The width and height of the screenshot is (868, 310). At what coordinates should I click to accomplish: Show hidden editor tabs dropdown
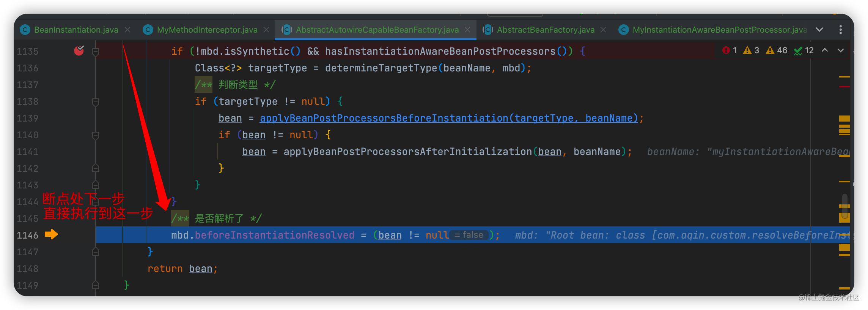pos(819,30)
